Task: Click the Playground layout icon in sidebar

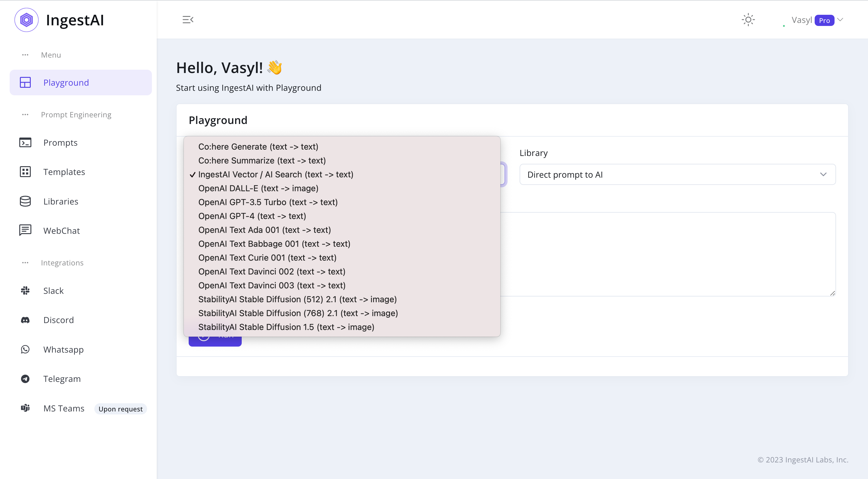Action: point(25,82)
